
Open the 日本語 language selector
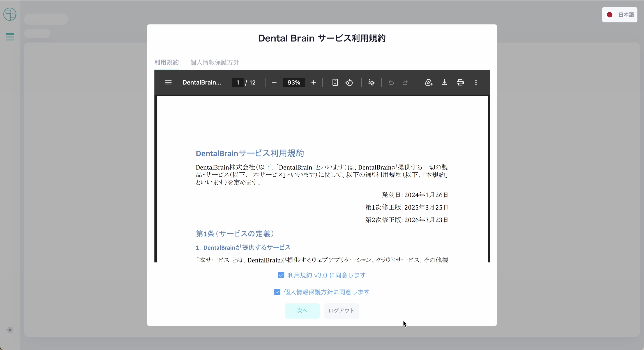(x=619, y=15)
